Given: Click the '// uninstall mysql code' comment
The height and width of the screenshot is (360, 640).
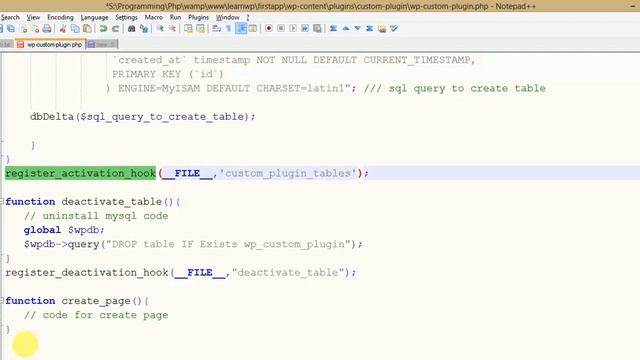Looking at the screenshot, I should (x=96, y=216).
